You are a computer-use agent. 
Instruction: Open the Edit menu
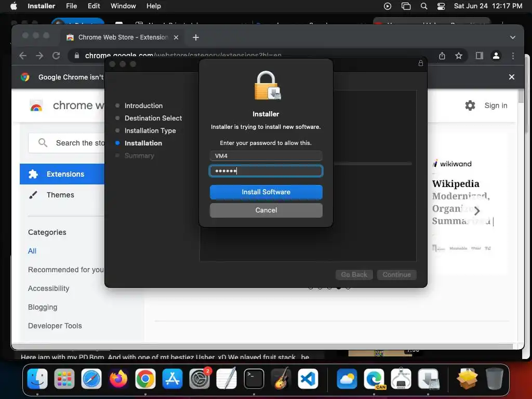click(94, 6)
